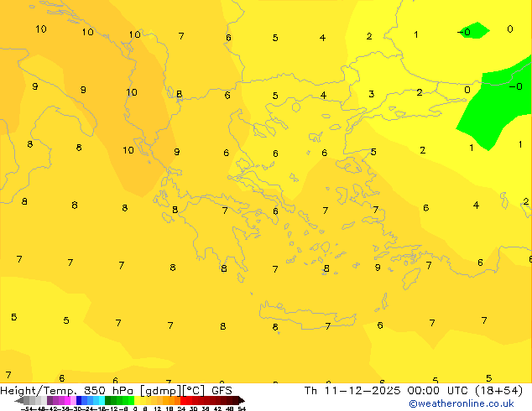This screenshot has width=532, height=411.
Task: Click the "-0" label inside small green patch
Action: pyautogui.click(x=464, y=32)
